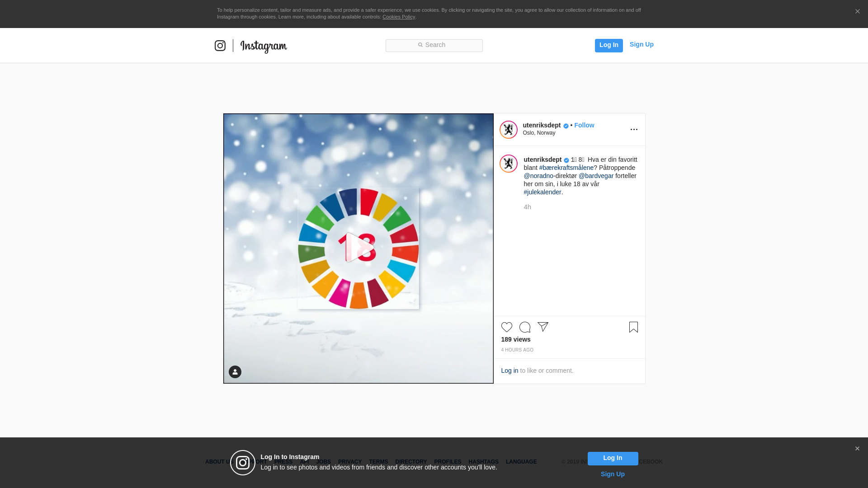Like the post with heart icon
The width and height of the screenshot is (868, 488).
(506, 327)
